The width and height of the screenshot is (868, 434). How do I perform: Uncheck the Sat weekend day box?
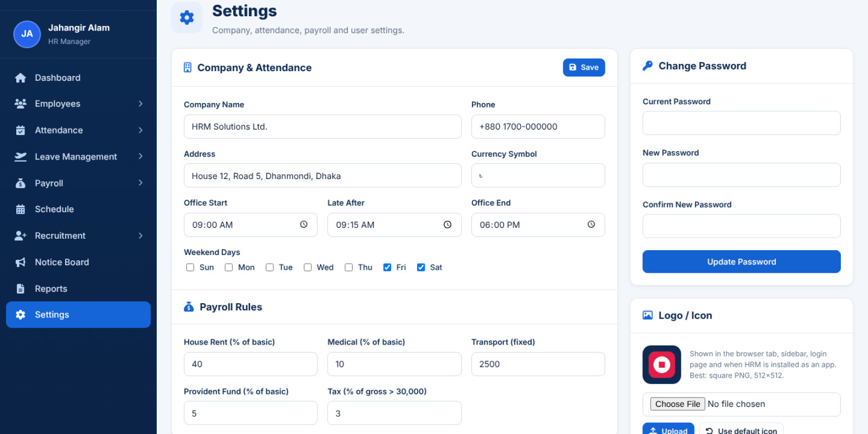[x=421, y=267]
